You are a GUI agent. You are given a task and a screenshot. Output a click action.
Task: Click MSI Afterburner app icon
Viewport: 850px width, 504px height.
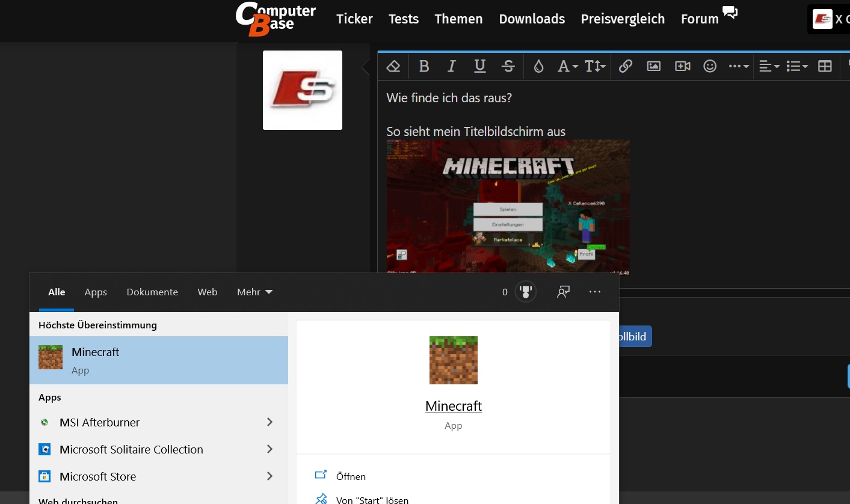click(45, 422)
